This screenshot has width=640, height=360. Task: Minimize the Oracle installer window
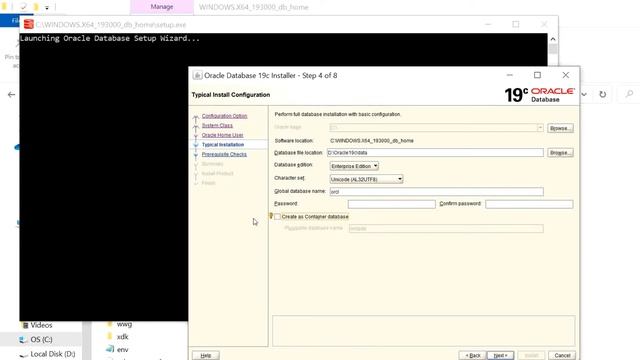[509, 75]
